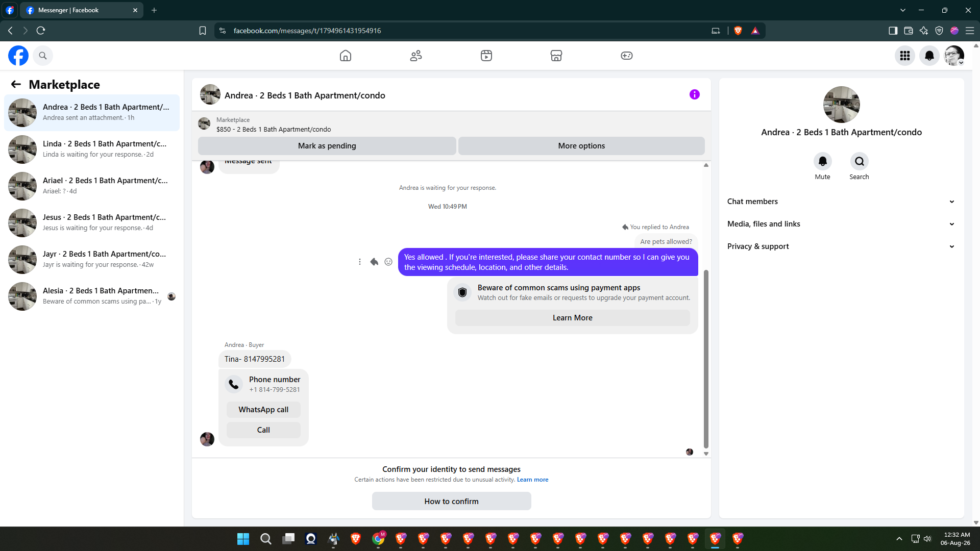Open Task View on the taskbar

coord(288,539)
